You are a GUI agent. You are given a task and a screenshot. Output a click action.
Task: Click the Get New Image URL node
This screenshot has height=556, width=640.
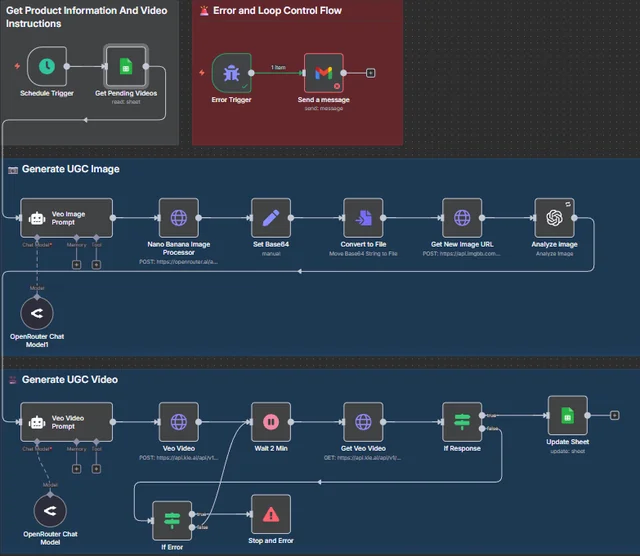pos(462,218)
